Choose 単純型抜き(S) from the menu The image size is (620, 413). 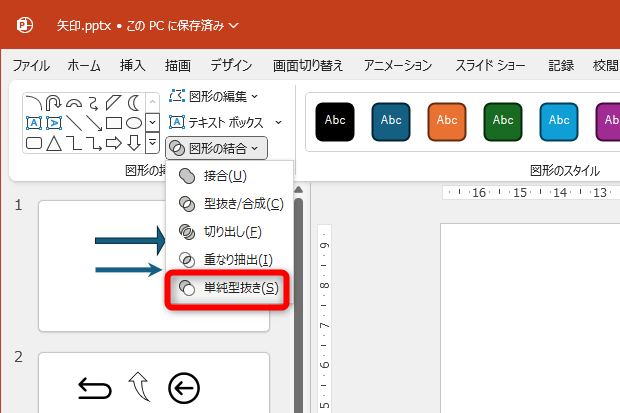[x=227, y=288]
